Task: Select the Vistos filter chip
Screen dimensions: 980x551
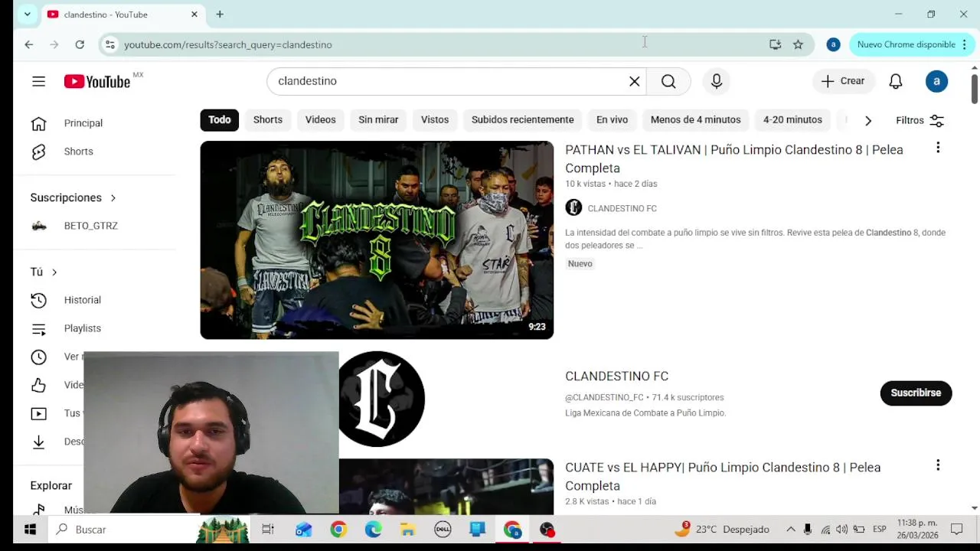Action: click(435, 119)
